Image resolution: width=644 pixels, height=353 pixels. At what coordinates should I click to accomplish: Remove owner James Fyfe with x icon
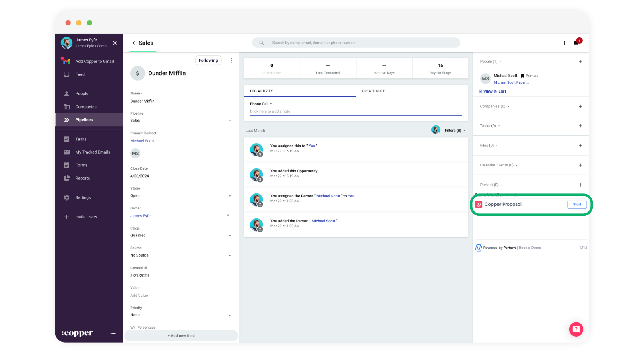coord(228,215)
